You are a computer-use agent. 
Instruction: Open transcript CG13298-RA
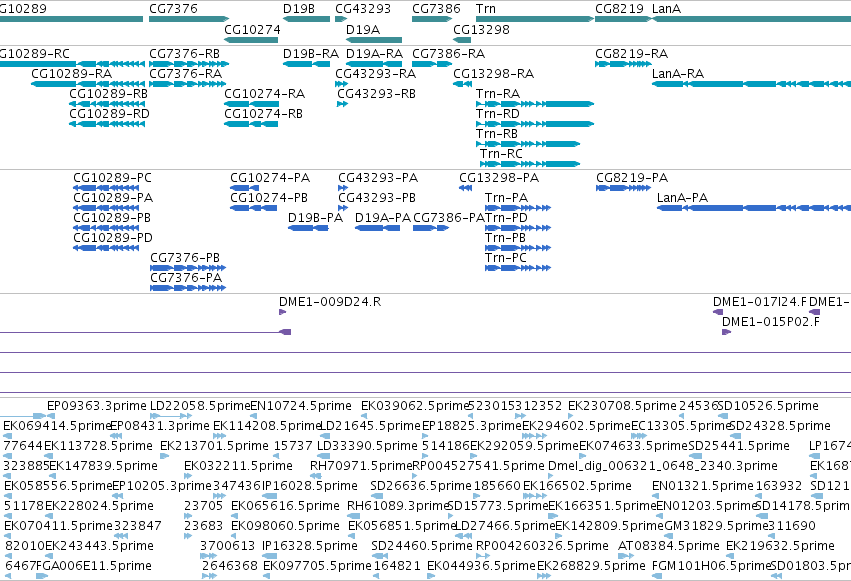pos(493,74)
